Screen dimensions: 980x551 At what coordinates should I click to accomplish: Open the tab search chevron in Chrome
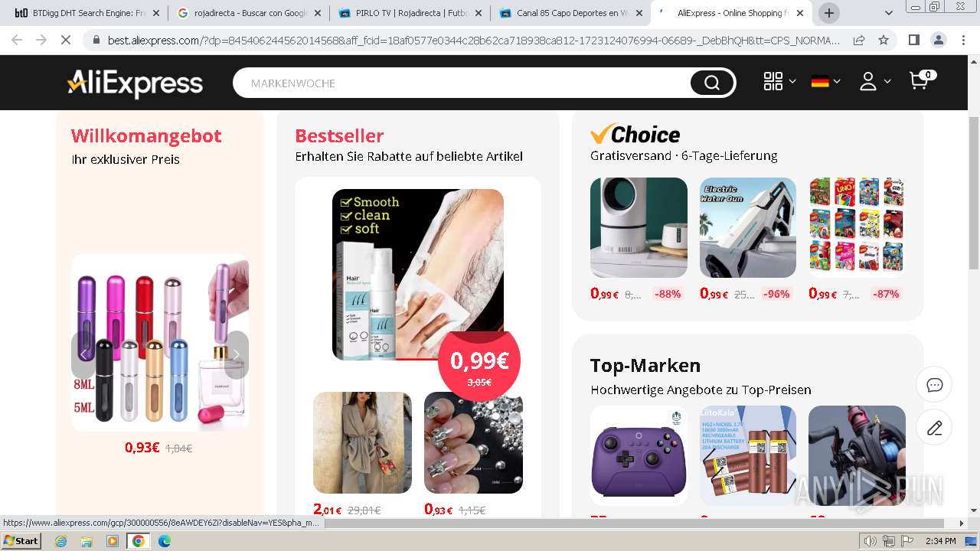(889, 13)
